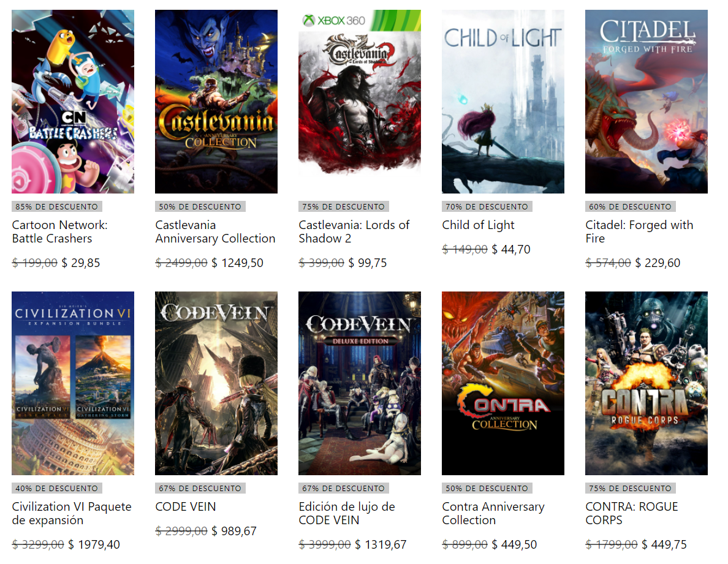
Task: Select Castlevania Lords of Shadow 2 cover
Action: [x=360, y=102]
